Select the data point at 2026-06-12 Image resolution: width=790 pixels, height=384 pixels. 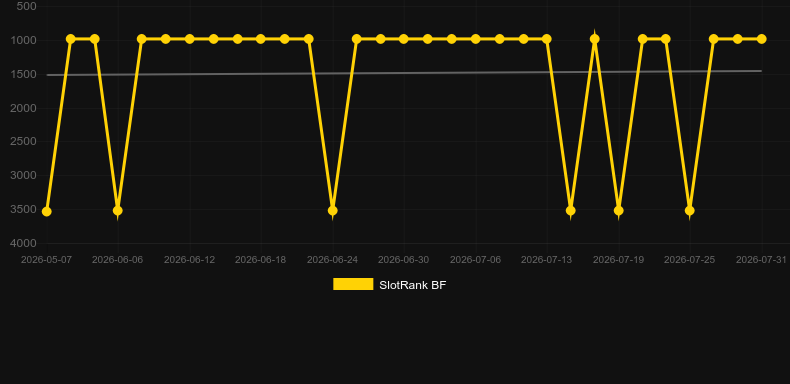pyautogui.click(x=189, y=39)
